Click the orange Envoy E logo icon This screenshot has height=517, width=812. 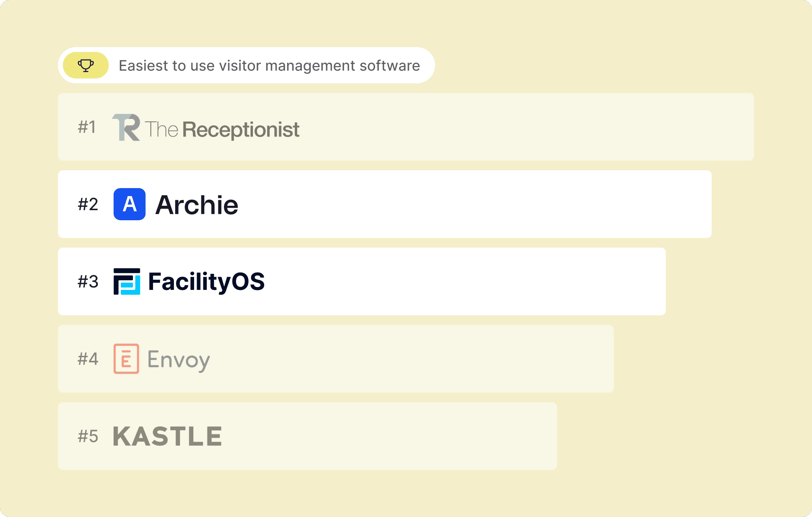(126, 359)
